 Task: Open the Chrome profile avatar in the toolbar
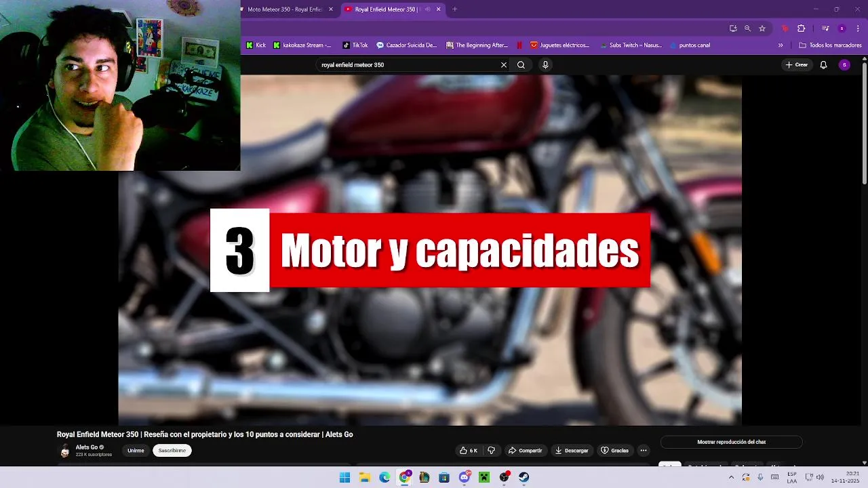click(x=842, y=28)
